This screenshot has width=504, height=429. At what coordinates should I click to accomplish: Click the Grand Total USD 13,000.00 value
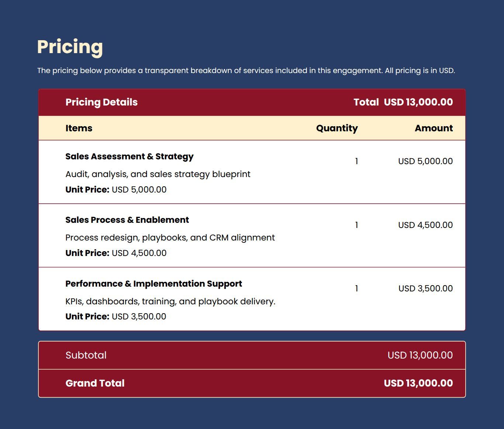[418, 383]
